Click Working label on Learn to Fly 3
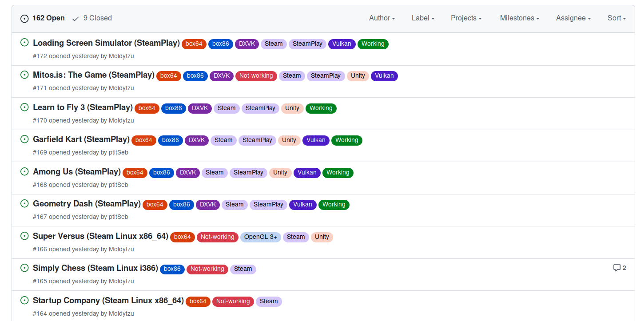644x321 pixels. tap(321, 108)
